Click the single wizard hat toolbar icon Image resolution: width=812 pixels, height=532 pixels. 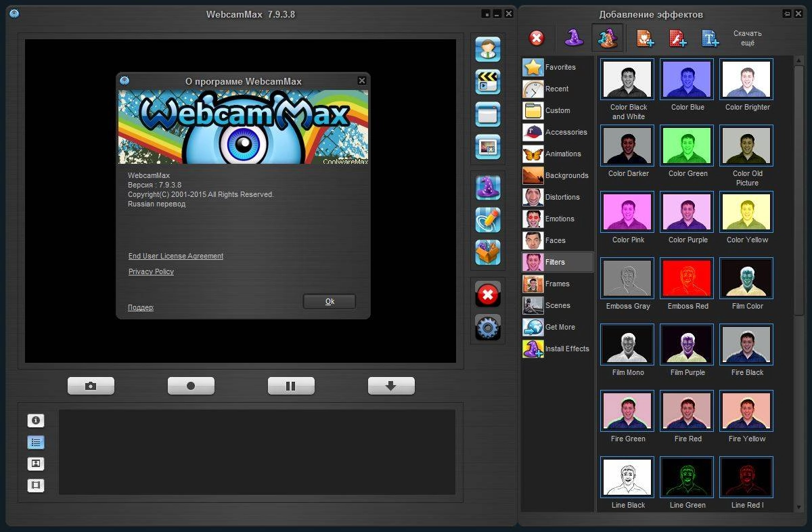tap(574, 38)
